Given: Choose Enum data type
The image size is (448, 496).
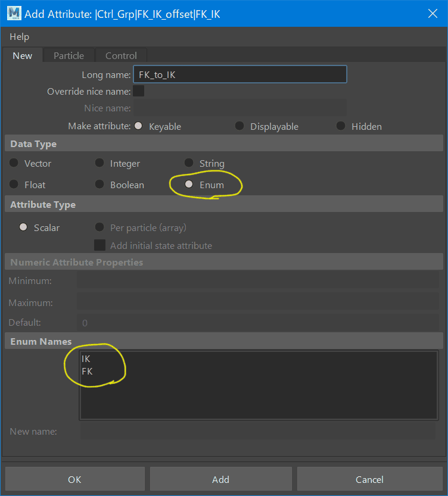Looking at the screenshot, I should 189,184.
